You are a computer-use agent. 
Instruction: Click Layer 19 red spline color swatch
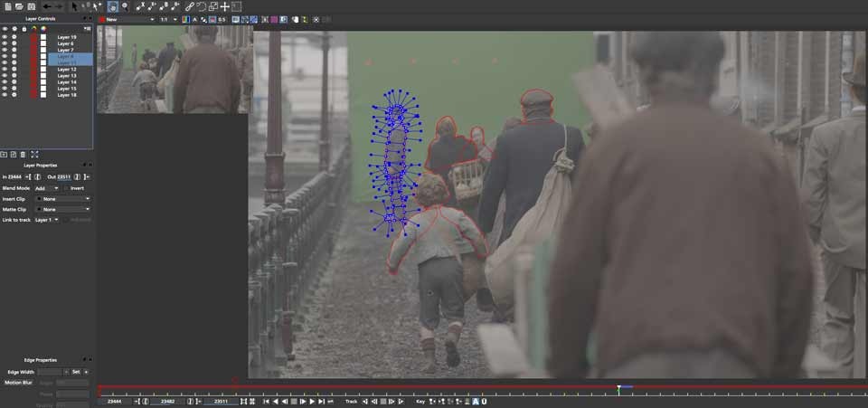[33, 37]
